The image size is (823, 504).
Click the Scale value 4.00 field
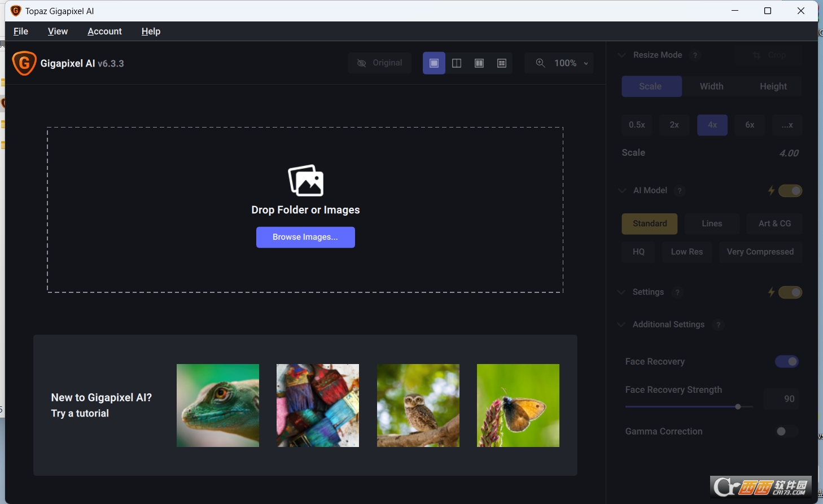tap(789, 154)
